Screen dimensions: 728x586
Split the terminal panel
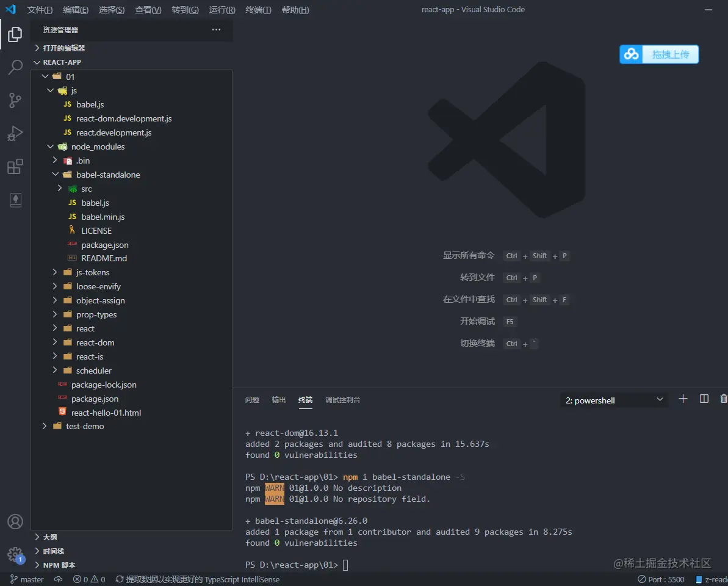[704, 399]
